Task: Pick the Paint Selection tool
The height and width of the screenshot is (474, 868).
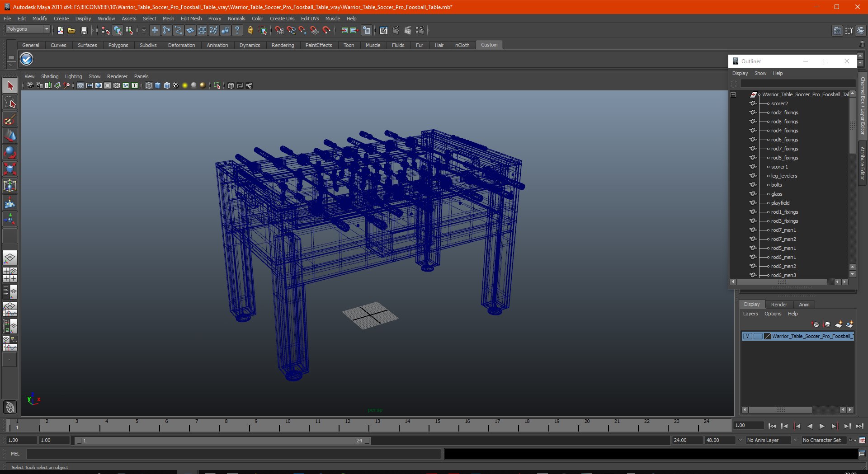Action: point(10,119)
